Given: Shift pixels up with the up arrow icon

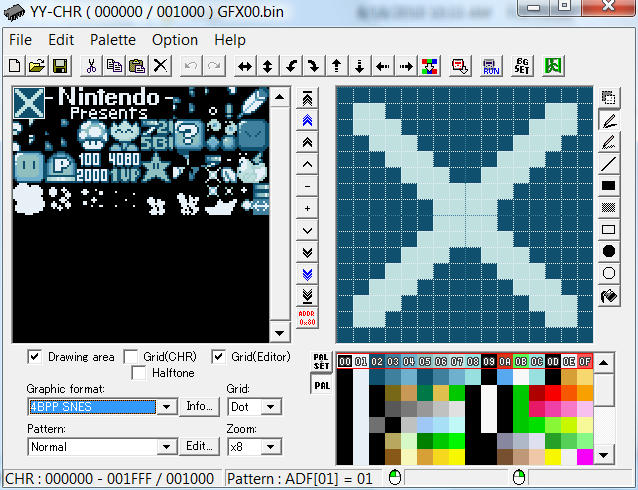Looking at the screenshot, I should pyautogui.click(x=336, y=66).
